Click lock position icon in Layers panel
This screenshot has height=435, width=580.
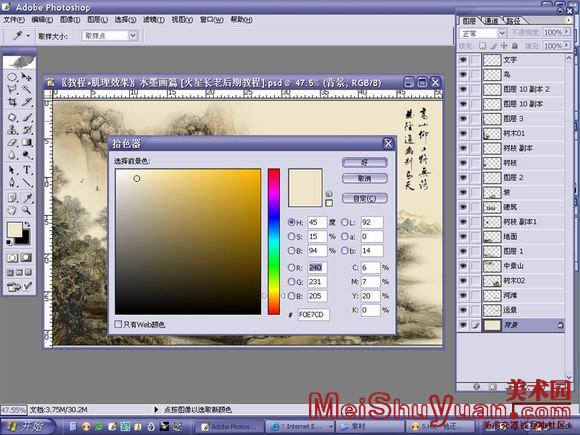point(504,46)
